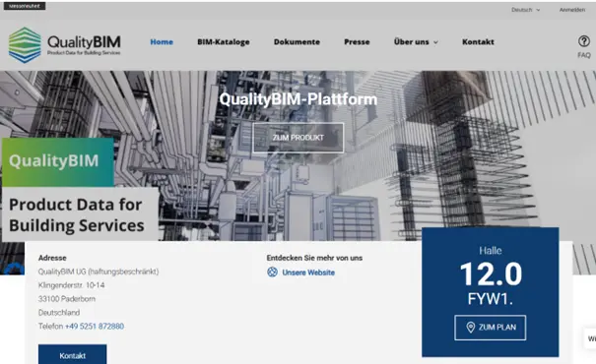Open the BIM-Kataloge menu item
The image size is (596, 364).
(224, 41)
